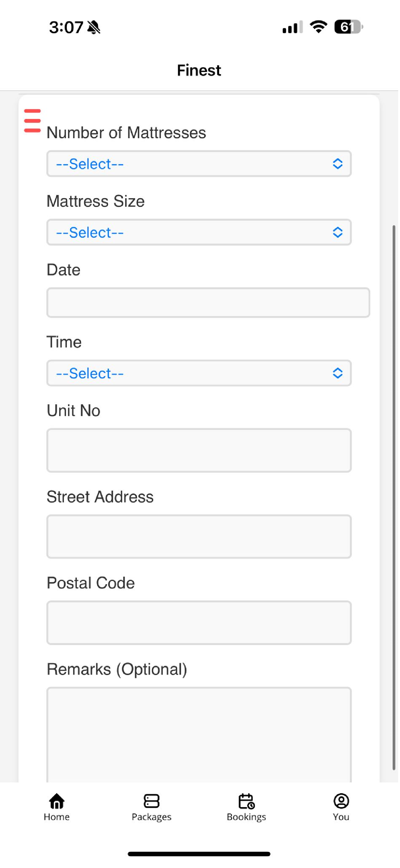Image resolution: width=400 pixels, height=868 pixels.
Task: Click into the Postal Code field
Action: pyautogui.click(x=199, y=624)
